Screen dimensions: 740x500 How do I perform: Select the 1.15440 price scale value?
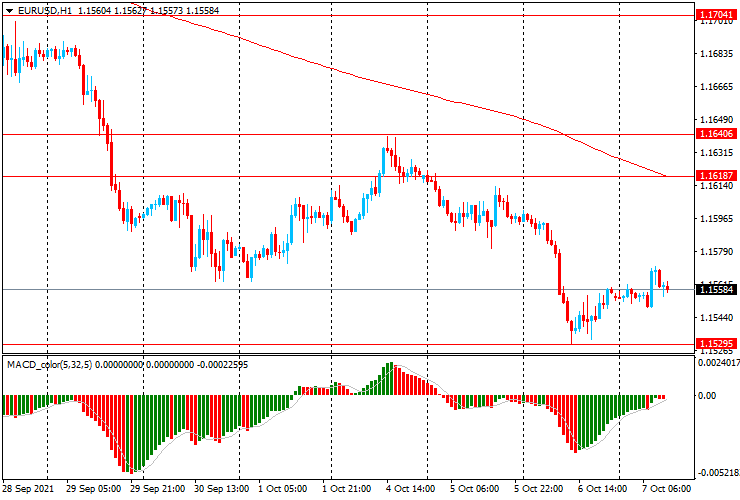click(717, 318)
